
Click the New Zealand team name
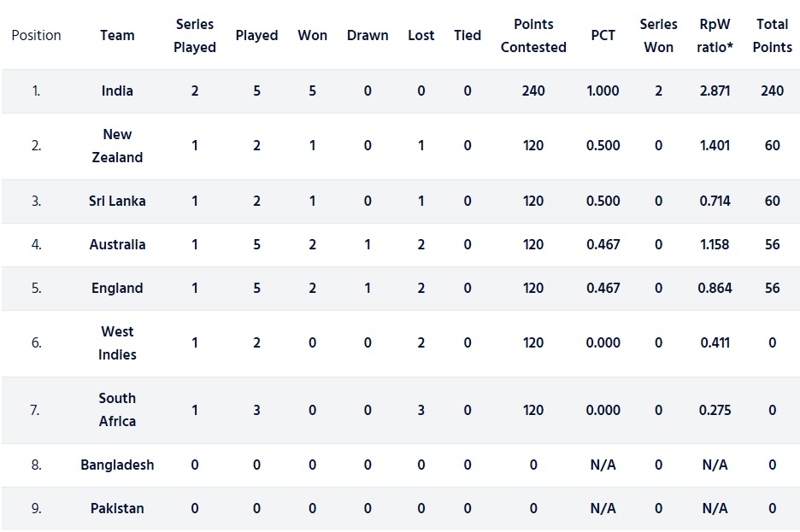point(117,146)
